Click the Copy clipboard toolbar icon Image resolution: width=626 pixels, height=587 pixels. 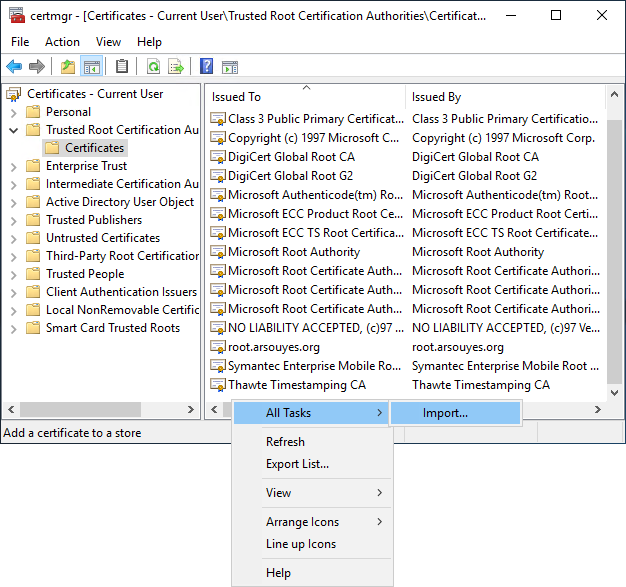coord(122,66)
